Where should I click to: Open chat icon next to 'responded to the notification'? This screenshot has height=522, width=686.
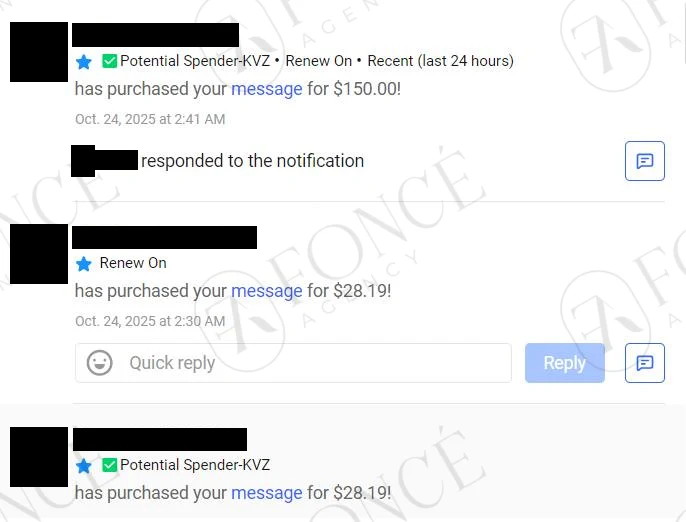click(644, 161)
